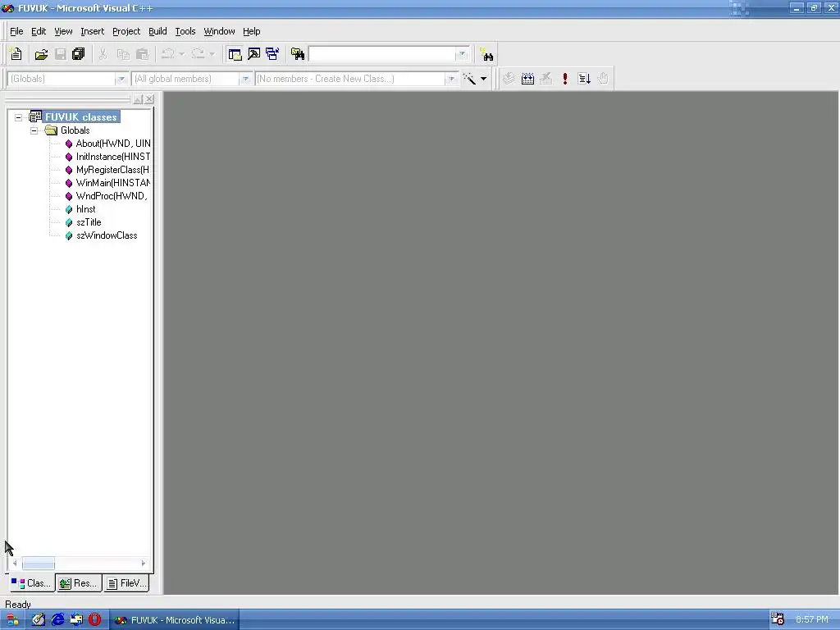Viewport: 840px width, 630px height.
Task: Open the Help menu
Action: coord(251,32)
